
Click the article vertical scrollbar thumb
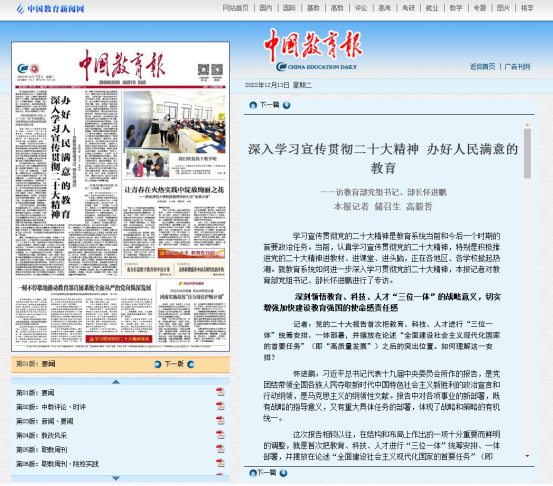coord(527,153)
